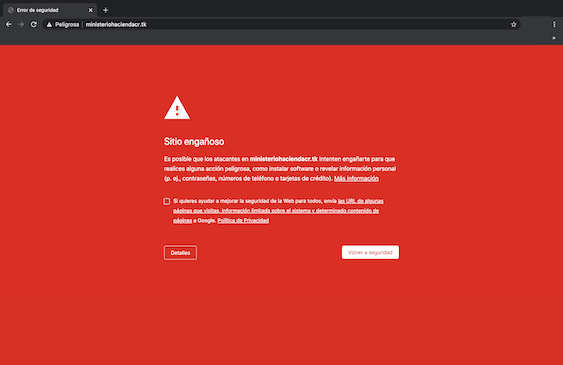Click the Volver a seguridad button

(x=370, y=252)
